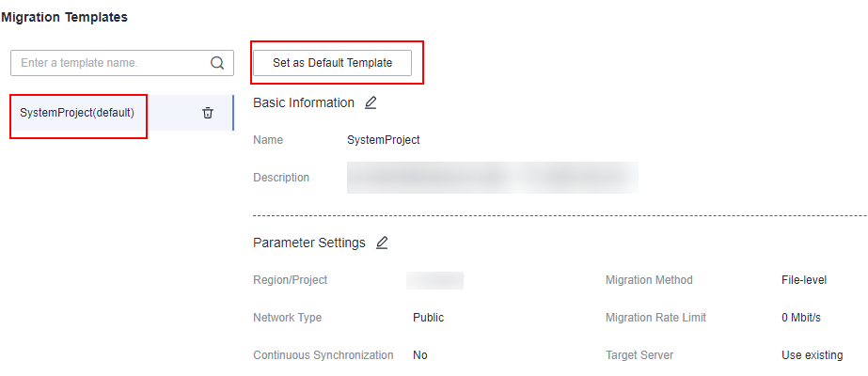This screenshot has height=376, width=868.
Task: Click the Public network type value
Action: pyautogui.click(x=428, y=318)
